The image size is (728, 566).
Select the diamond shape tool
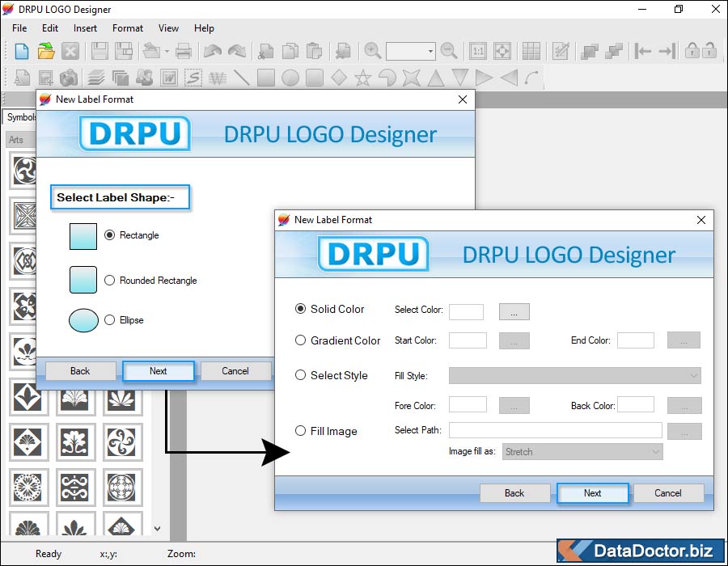(x=339, y=78)
